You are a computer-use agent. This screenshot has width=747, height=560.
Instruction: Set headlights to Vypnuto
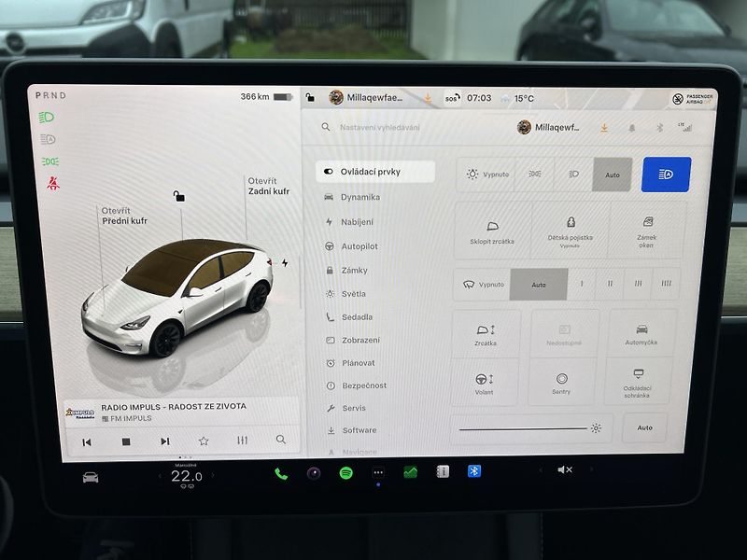pos(486,175)
